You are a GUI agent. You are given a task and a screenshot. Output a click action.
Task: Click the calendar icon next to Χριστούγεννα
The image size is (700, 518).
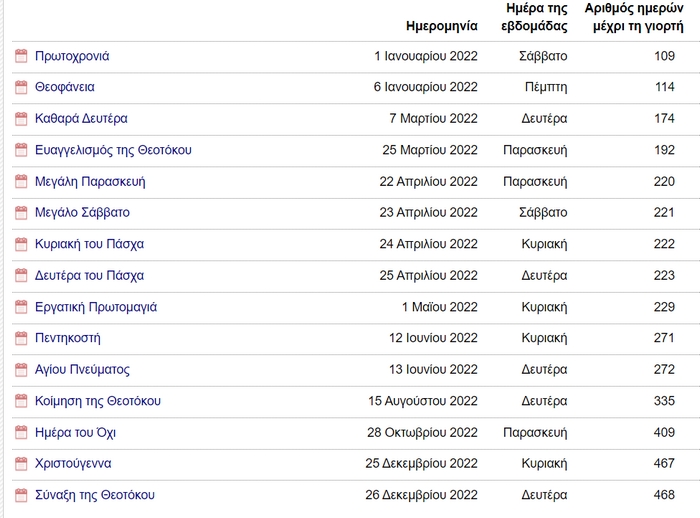(x=21, y=464)
